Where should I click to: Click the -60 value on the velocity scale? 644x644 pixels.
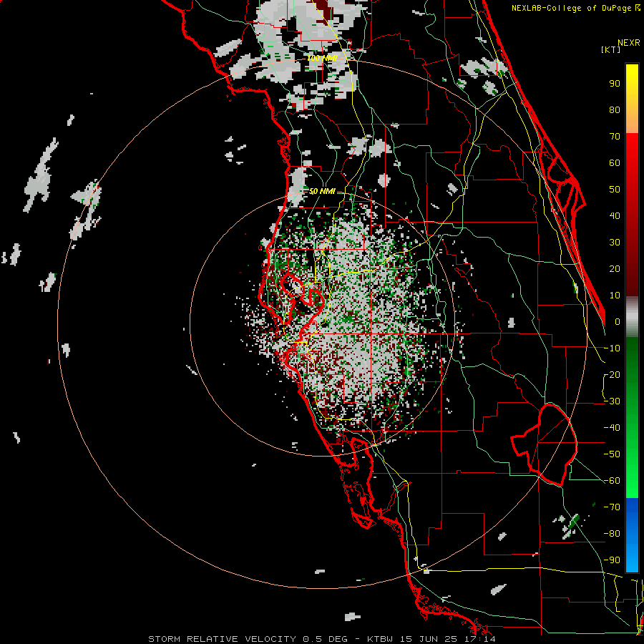612,481
